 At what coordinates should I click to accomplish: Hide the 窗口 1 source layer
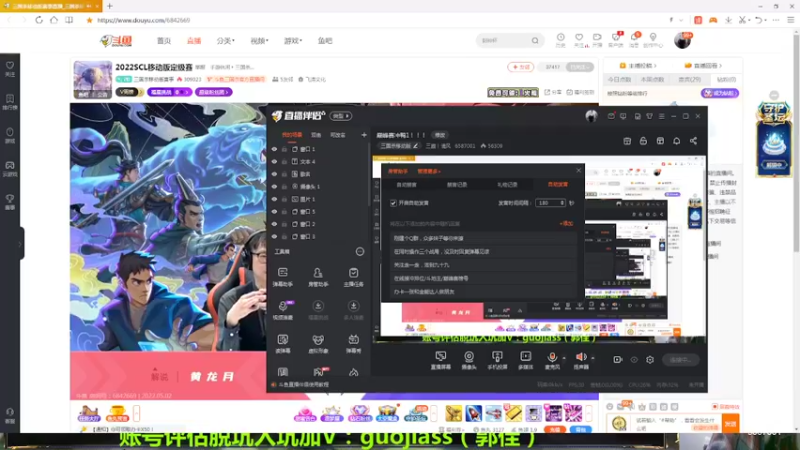274,149
